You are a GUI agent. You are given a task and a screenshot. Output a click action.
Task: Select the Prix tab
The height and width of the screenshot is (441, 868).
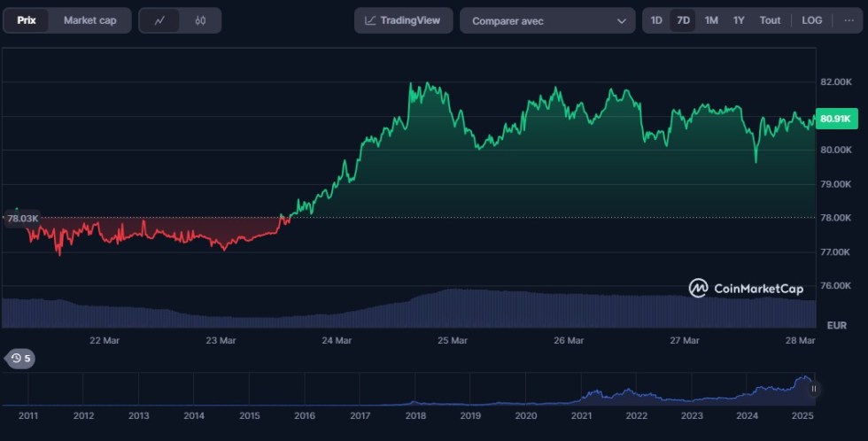(27, 20)
